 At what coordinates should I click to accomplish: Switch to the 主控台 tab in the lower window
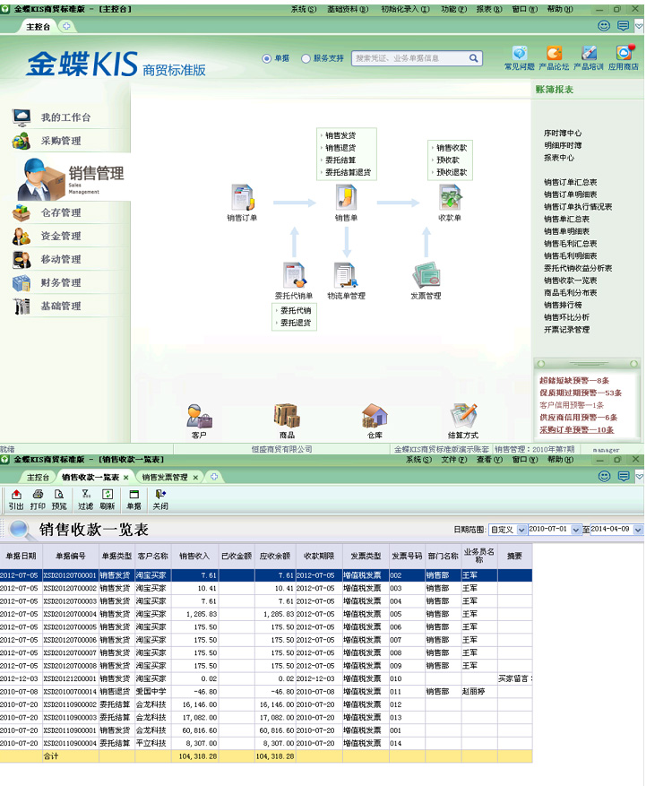(39, 477)
